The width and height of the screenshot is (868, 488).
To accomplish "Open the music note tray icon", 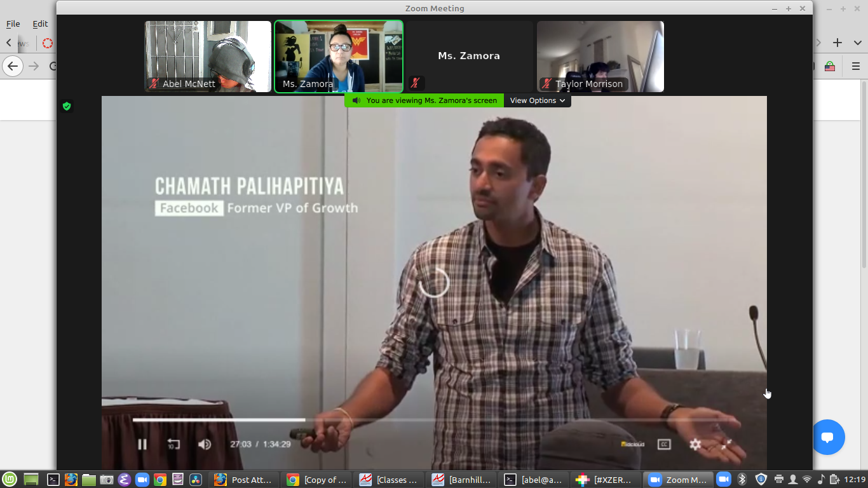I will click(820, 480).
